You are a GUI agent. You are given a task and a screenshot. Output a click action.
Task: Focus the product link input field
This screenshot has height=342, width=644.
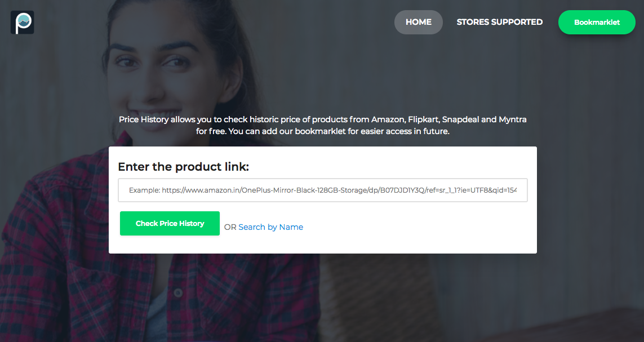pyautogui.click(x=322, y=190)
